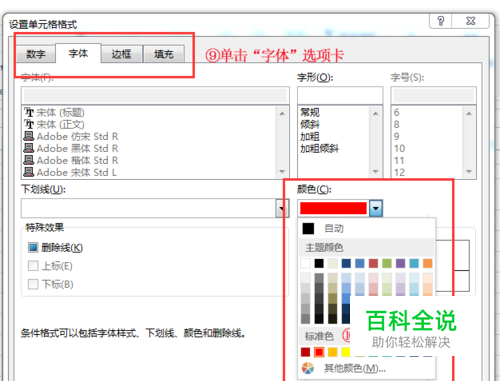The image size is (500, 381).
Task: Select 常规 font style
Action: tap(310, 113)
